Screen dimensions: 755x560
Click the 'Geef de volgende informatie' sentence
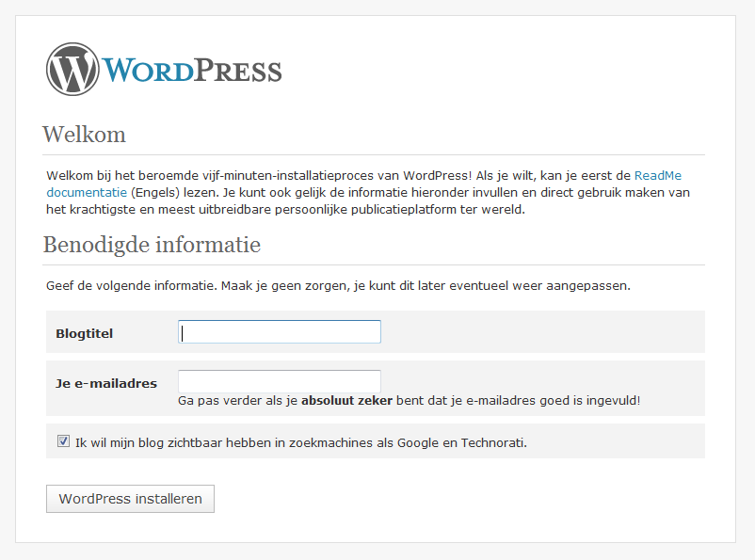tap(338, 285)
